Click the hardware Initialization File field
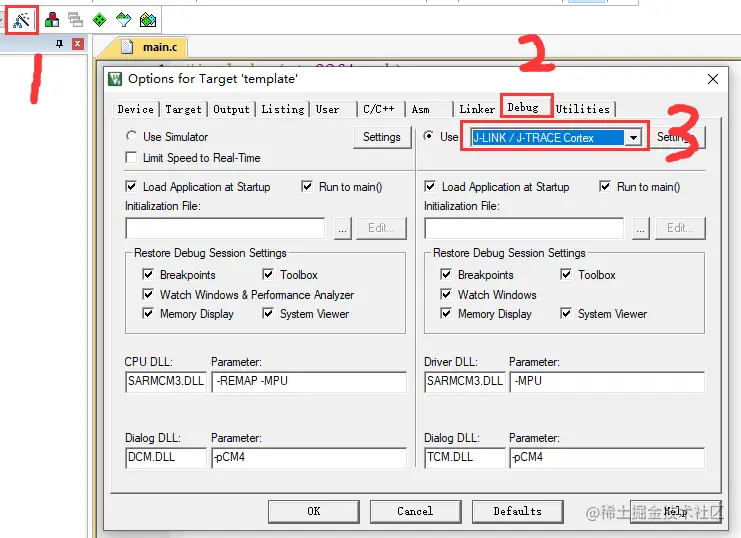This screenshot has width=741, height=538. (x=524, y=228)
